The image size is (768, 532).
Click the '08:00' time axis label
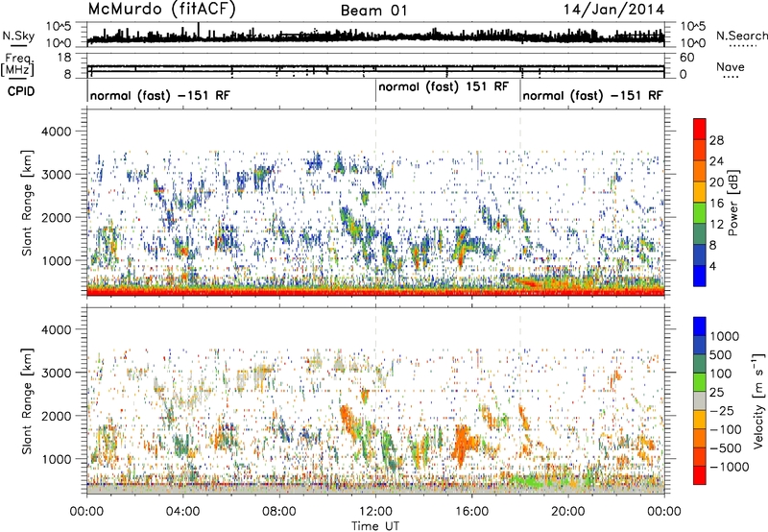pos(278,512)
